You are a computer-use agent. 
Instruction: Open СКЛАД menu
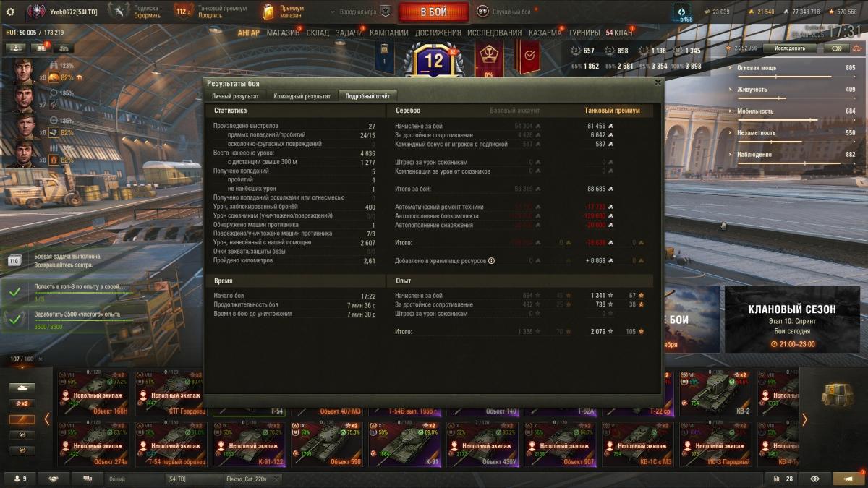tap(318, 33)
